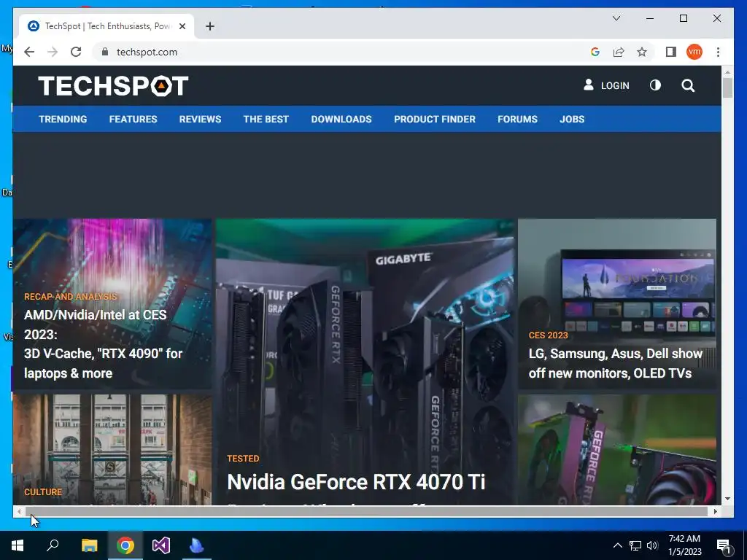This screenshot has height=560, width=747.
Task: Open File Explorer from the taskbar
Action: click(x=89, y=545)
